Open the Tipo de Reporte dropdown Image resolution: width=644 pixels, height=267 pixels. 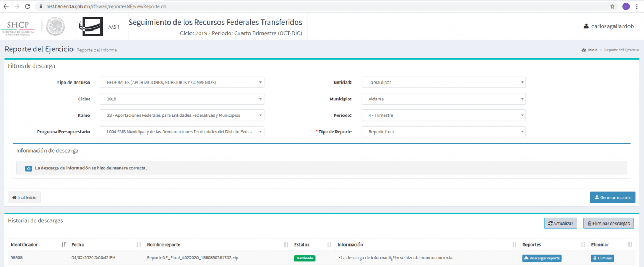(x=443, y=132)
